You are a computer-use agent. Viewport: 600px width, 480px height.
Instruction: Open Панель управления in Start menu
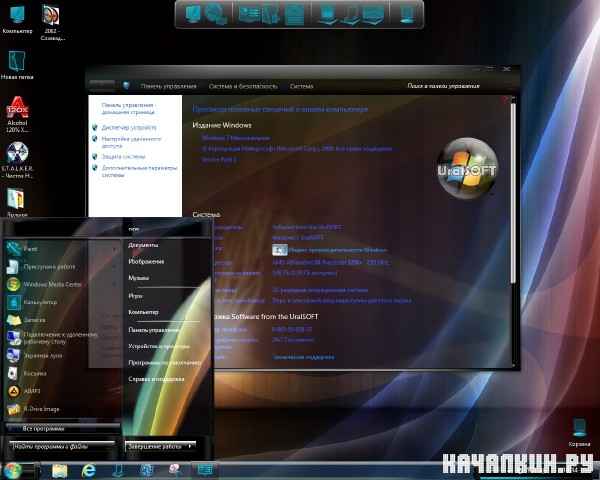coord(154,330)
